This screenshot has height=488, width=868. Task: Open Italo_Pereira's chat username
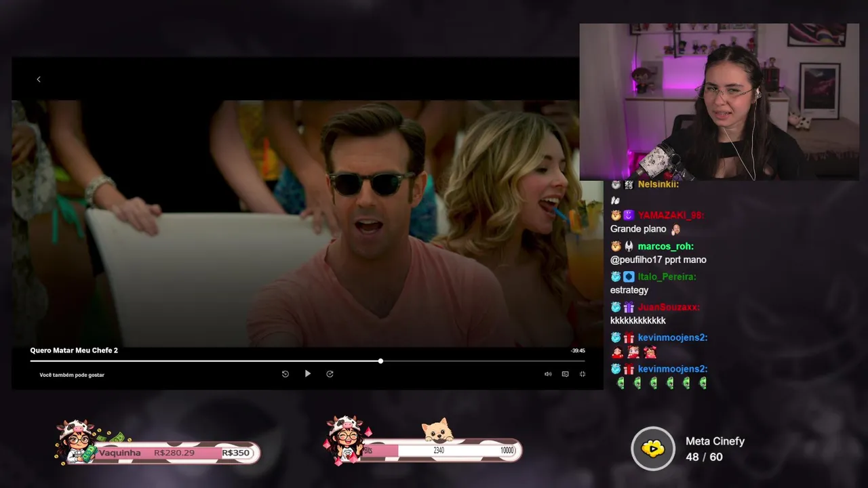point(667,277)
